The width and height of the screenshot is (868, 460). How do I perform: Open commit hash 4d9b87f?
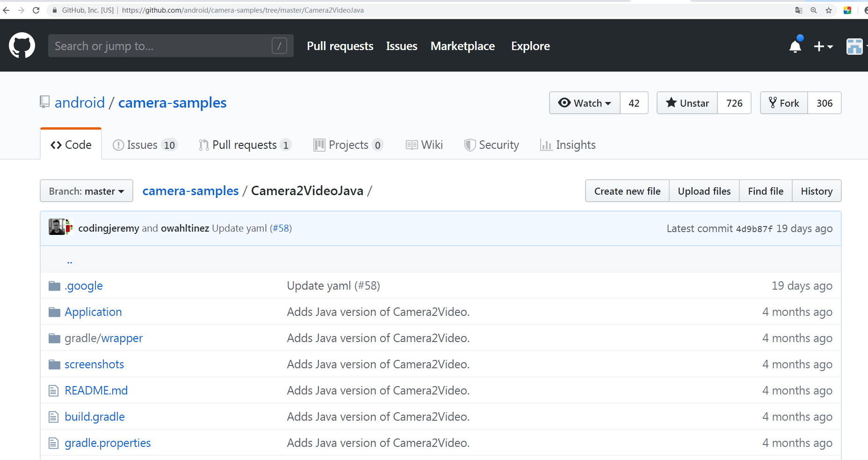point(754,229)
